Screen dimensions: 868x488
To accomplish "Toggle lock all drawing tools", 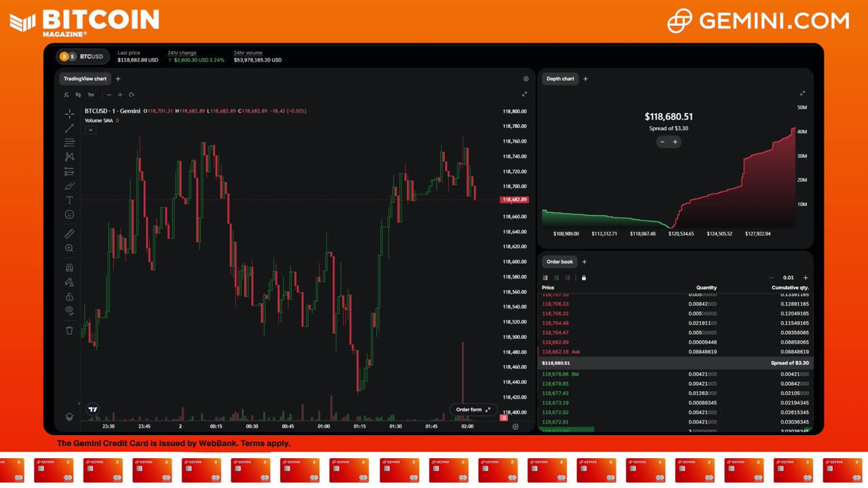I will pyautogui.click(x=69, y=296).
